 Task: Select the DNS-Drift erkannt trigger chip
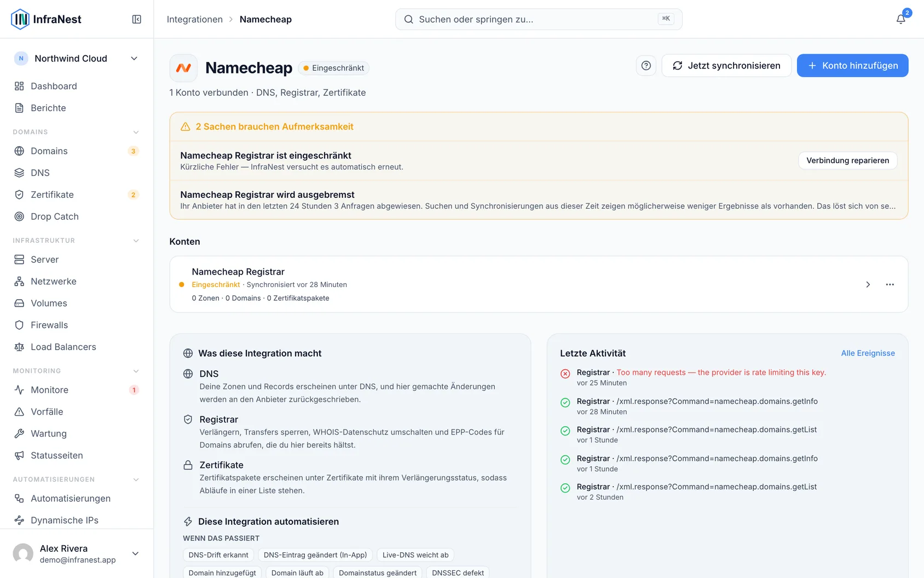[218, 555]
